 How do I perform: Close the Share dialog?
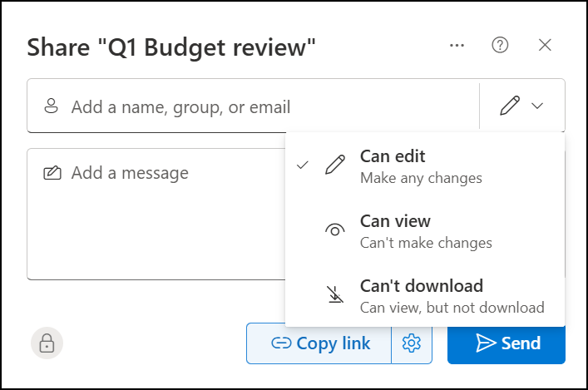(546, 46)
